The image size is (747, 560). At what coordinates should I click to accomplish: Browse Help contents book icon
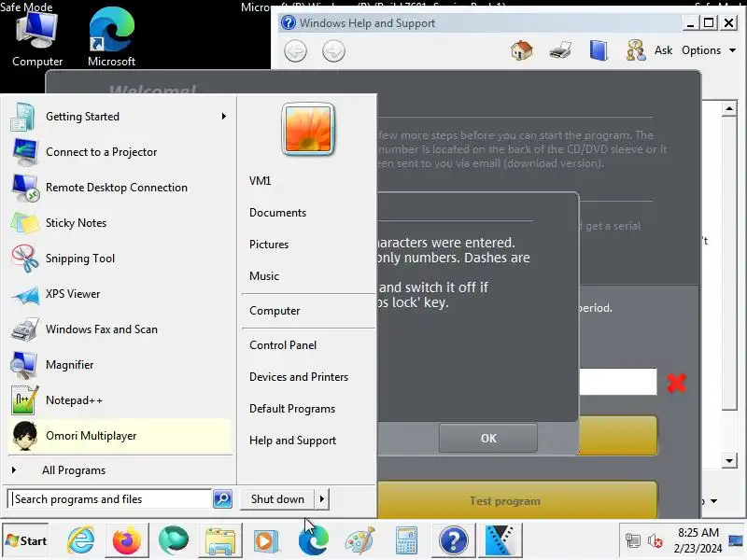tap(599, 50)
